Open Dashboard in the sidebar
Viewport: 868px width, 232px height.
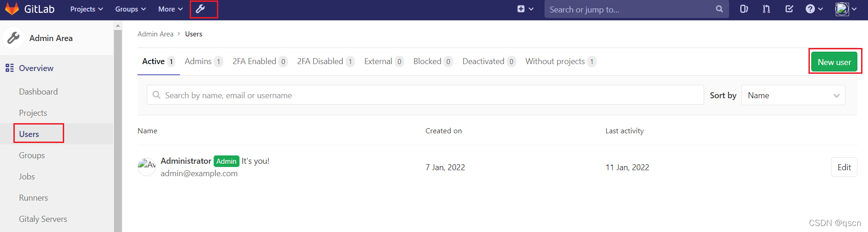(x=38, y=91)
